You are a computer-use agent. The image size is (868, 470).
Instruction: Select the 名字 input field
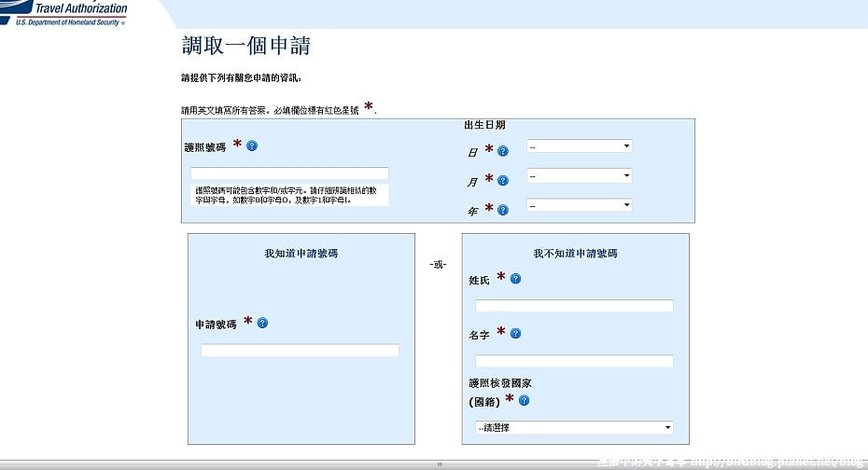pyautogui.click(x=574, y=361)
